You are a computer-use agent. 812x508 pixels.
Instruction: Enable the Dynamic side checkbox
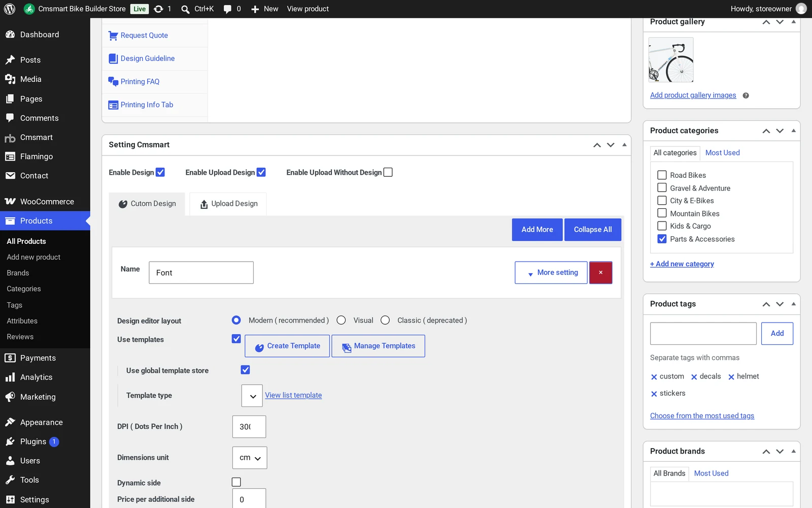[236, 482]
